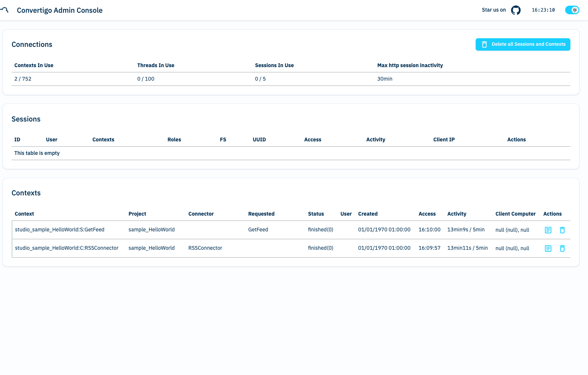View details icon for RSSConnector context
Image resolution: width=588 pixels, height=375 pixels.
coord(548,248)
